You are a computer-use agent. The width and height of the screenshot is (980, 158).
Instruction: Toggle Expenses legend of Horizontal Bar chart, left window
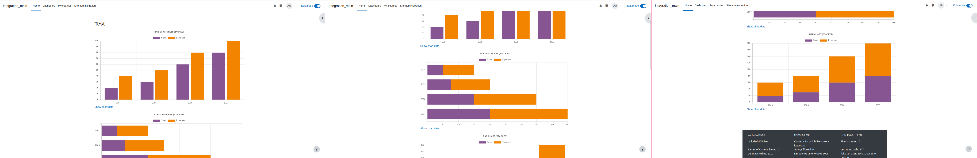click(177, 121)
